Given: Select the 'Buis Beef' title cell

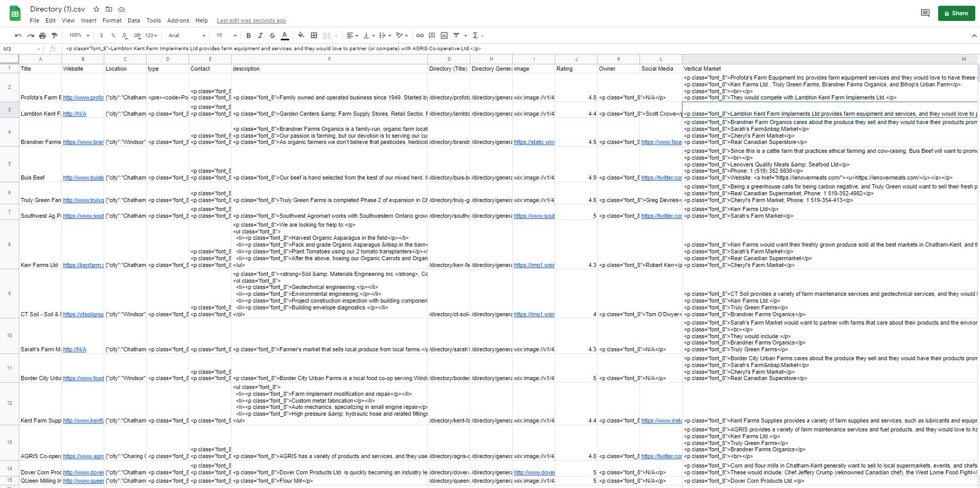Looking at the screenshot, I should click(x=40, y=164).
